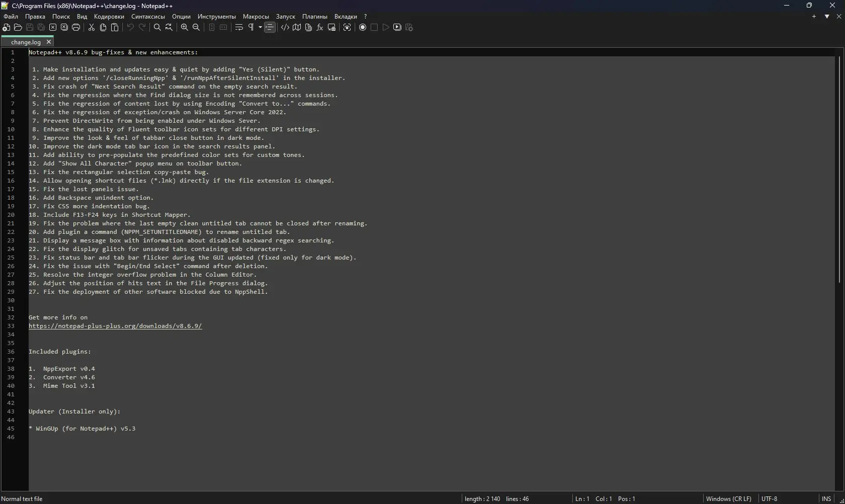Open Replace using the toolbar icon
The height and width of the screenshot is (504, 845).
click(169, 28)
